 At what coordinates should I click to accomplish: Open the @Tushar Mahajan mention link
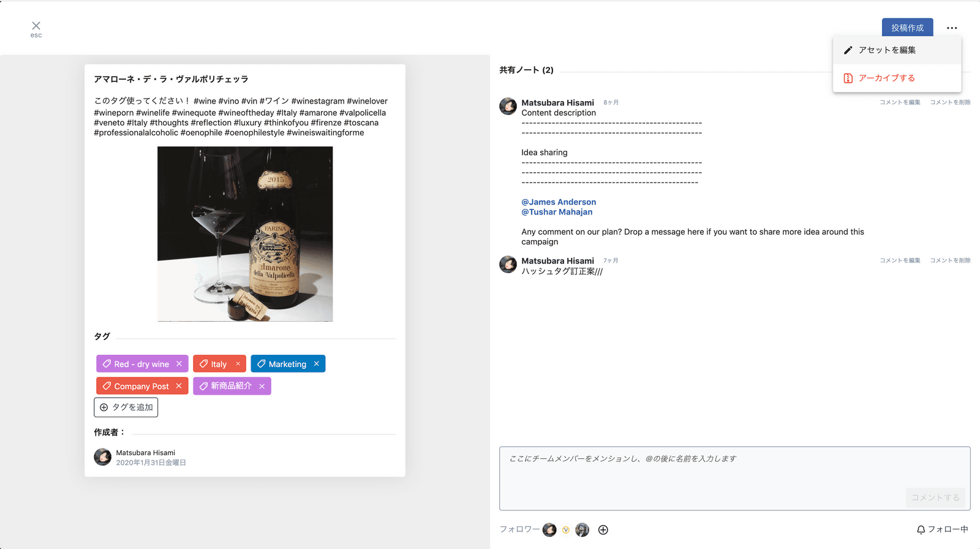(557, 212)
